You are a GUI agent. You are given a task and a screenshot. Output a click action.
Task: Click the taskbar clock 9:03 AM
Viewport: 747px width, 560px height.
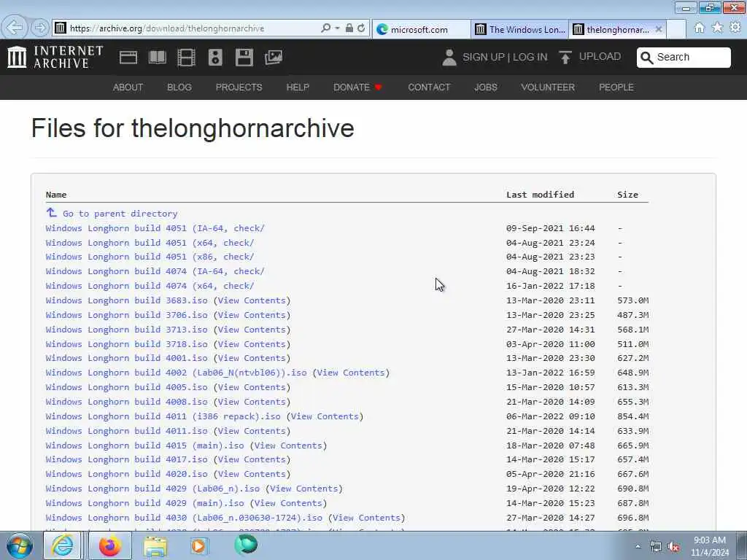(709, 540)
